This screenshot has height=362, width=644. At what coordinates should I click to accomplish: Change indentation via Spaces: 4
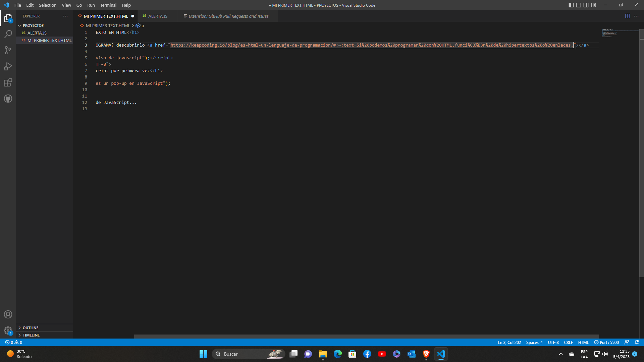534,342
